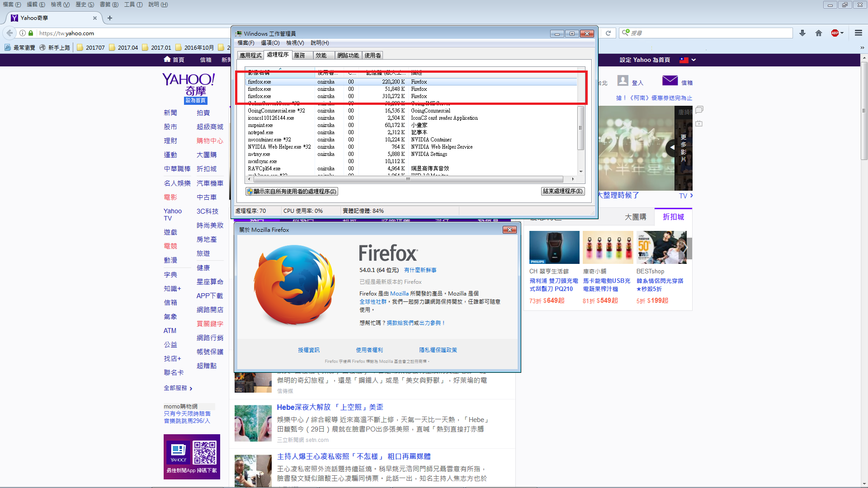Screen dimensions: 868x488
Task: Close the Yahoo奇摩 tab
Action: coord(95,18)
